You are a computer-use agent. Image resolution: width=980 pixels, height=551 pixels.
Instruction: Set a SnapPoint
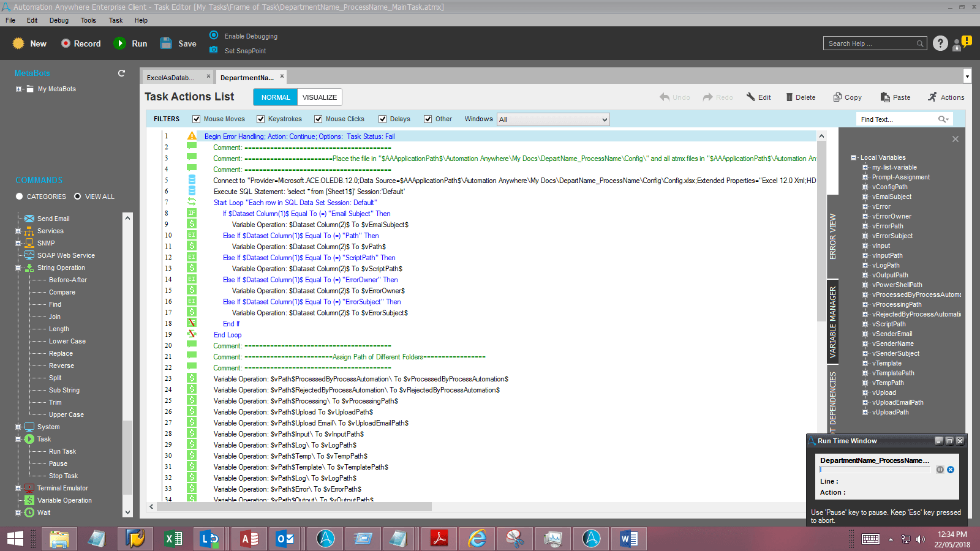(x=238, y=51)
